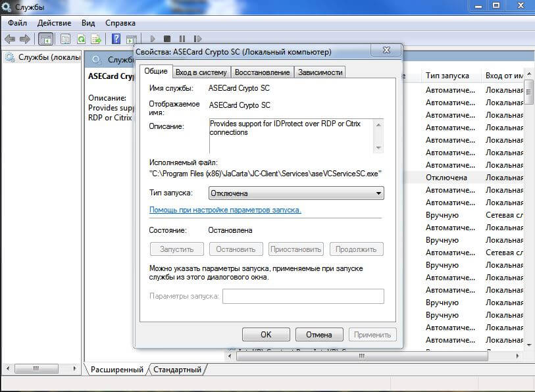535x392 pixels.
Task: Click the services list scroll-up arrow
Action: [x=529, y=74]
